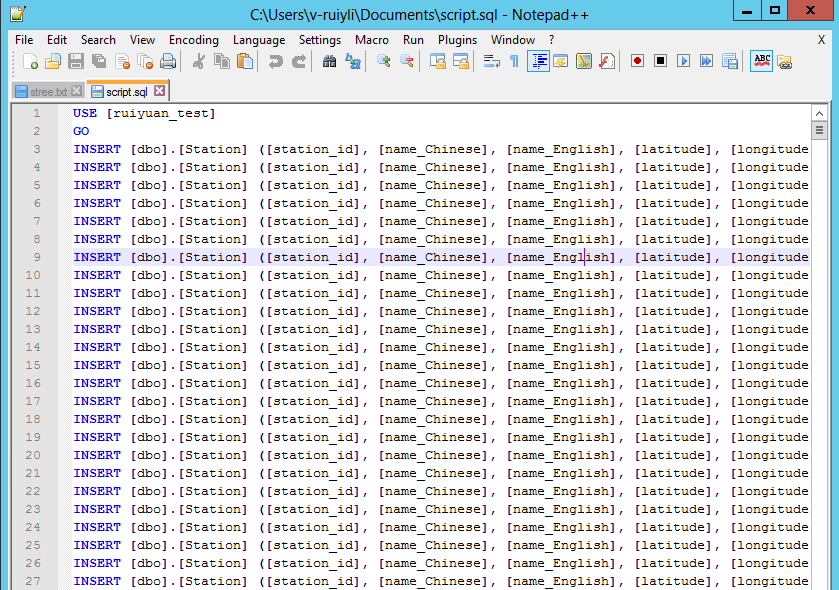This screenshot has width=839, height=590.
Task: Click the Open file folder icon
Action: tap(53, 62)
